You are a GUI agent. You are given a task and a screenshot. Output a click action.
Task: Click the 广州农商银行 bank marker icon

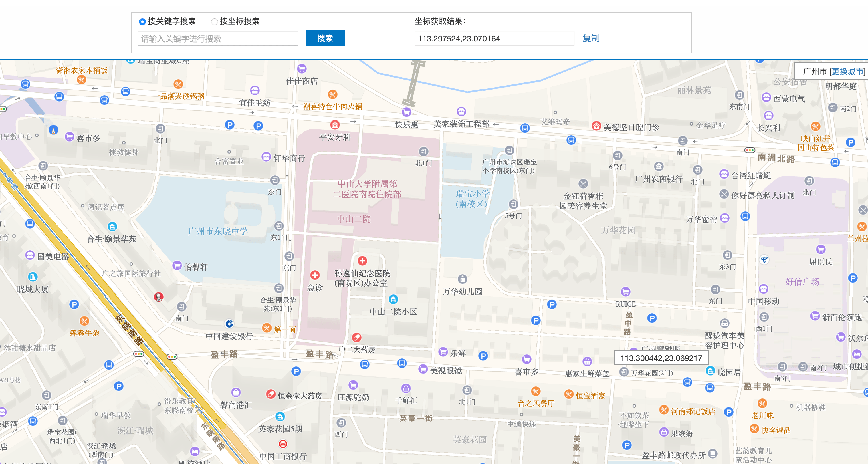pos(658,166)
